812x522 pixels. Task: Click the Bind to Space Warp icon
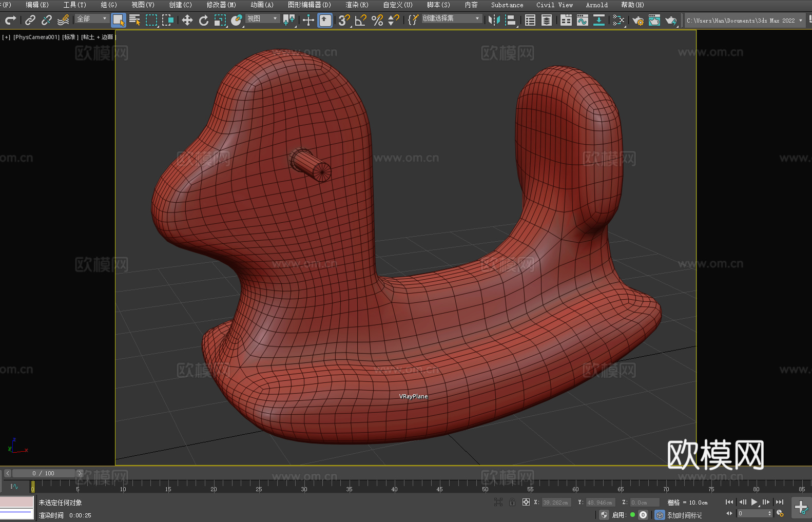(x=63, y=20)
